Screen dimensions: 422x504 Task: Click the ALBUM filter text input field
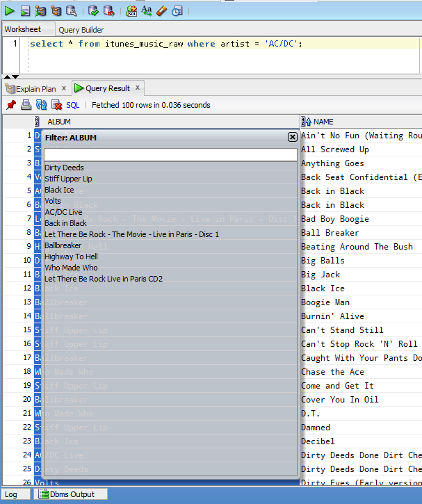(x=170, y=154)
